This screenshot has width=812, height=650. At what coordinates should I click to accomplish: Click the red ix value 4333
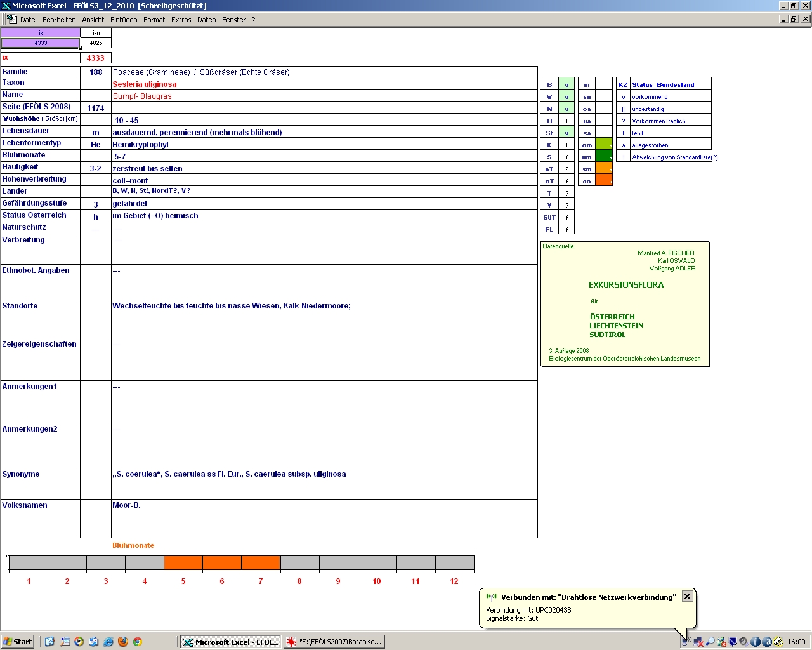click(x=96, y=58)
